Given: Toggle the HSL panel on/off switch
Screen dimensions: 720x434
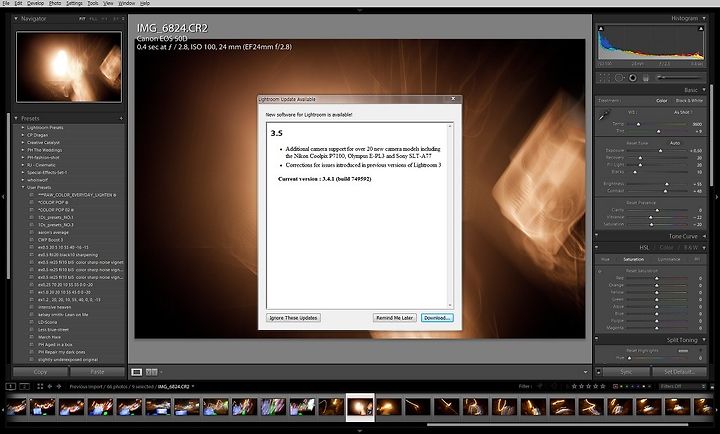Looking at the screenshot, I should (597, 248).
